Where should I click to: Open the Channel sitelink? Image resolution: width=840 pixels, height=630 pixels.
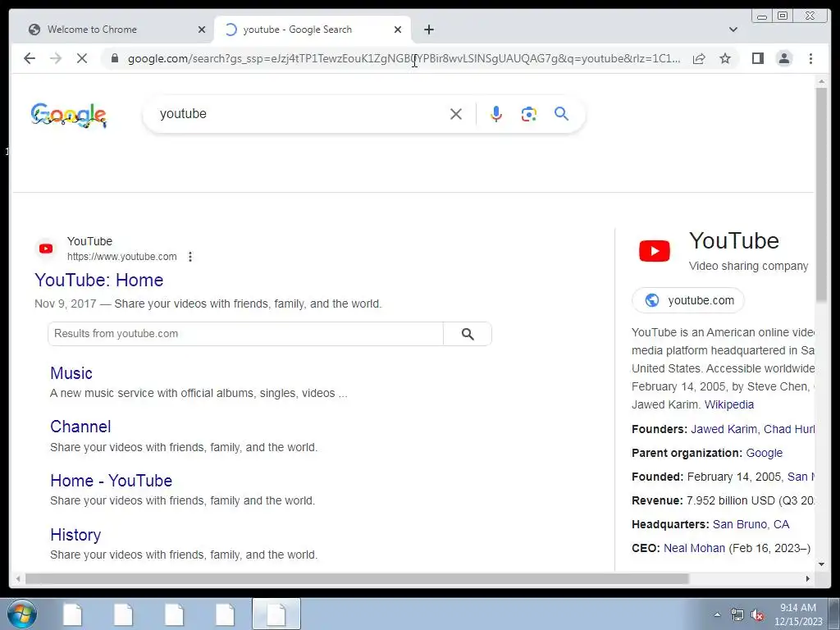click(80, 427)
